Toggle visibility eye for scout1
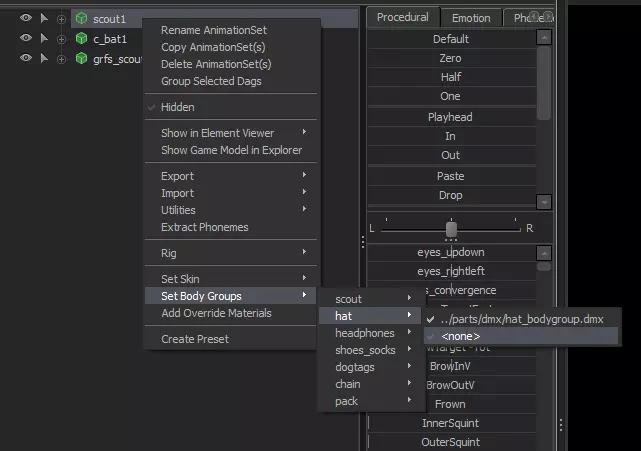The image size is (641, 451). tap(26, 18)
